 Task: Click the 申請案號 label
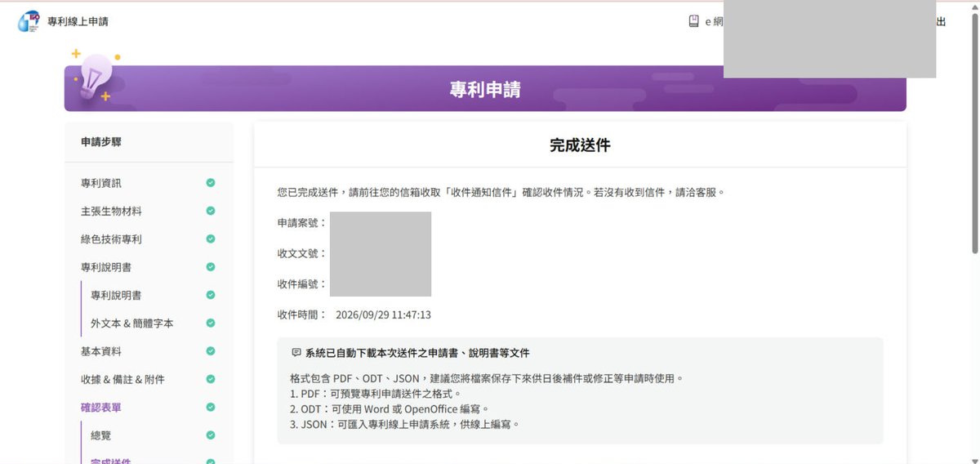(302, 222)
